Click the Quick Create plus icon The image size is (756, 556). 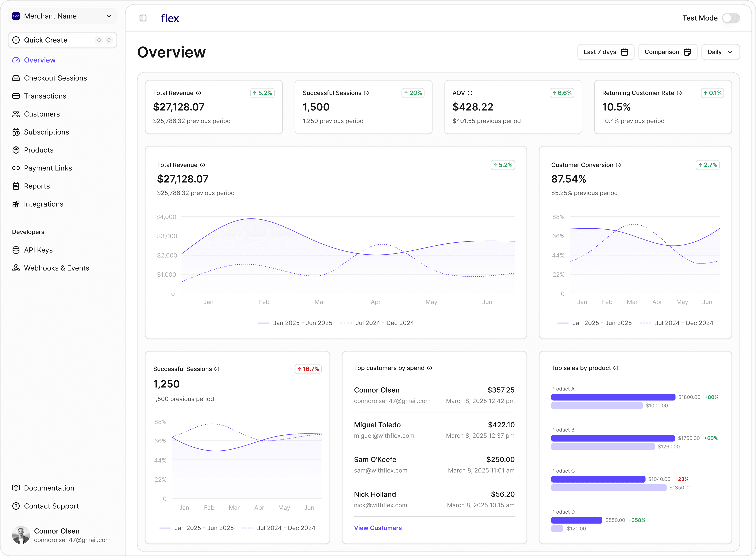16,40
